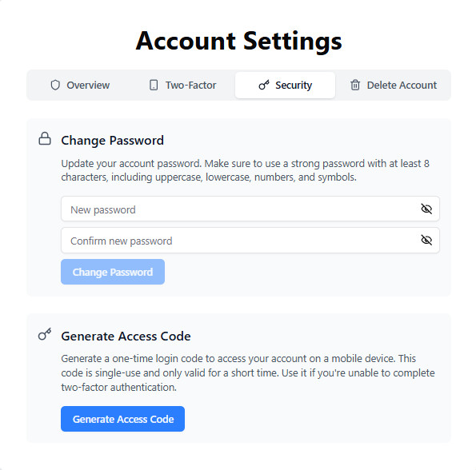Click the Change Password button
The width and height of the screenshot is (476, 470).
(113, 272)
